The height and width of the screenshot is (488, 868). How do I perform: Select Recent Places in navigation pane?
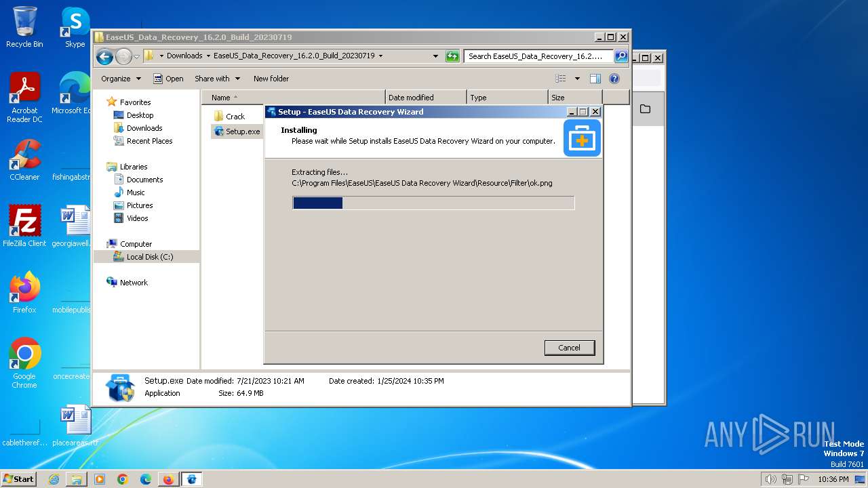point(143,141)
